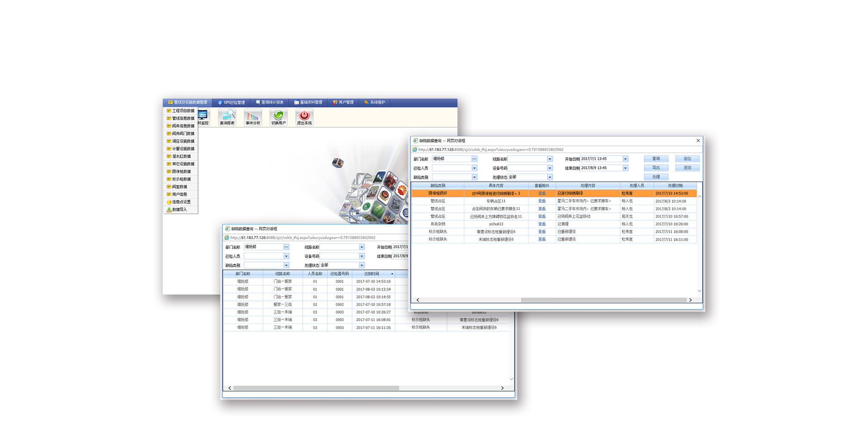Open the 系统维护 menu
868x426 pixels.
pyautogui.click(x=374, y=103)
